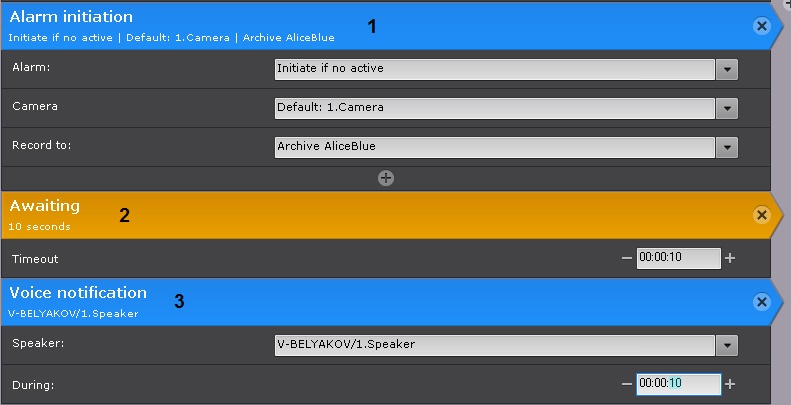The width and height of the screenshot is (791, 405).
Task: Focus the During time input field
Action: coord(678,384)
